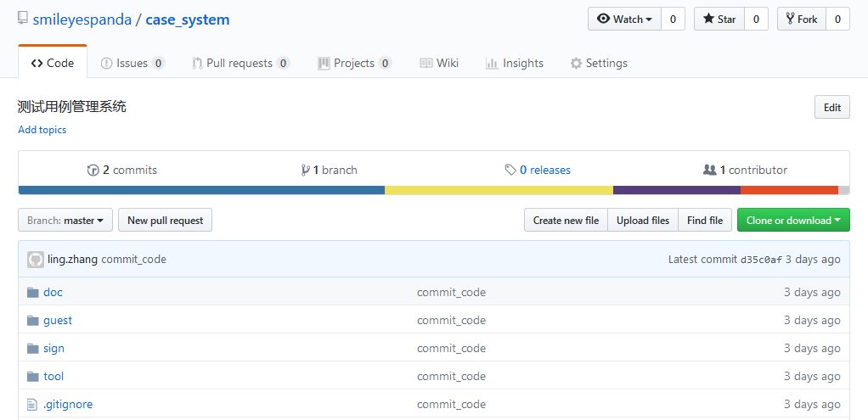868x420 pixels.
Task: Open the sign folder
Action: pyautogui.click(x=54, y=348)
